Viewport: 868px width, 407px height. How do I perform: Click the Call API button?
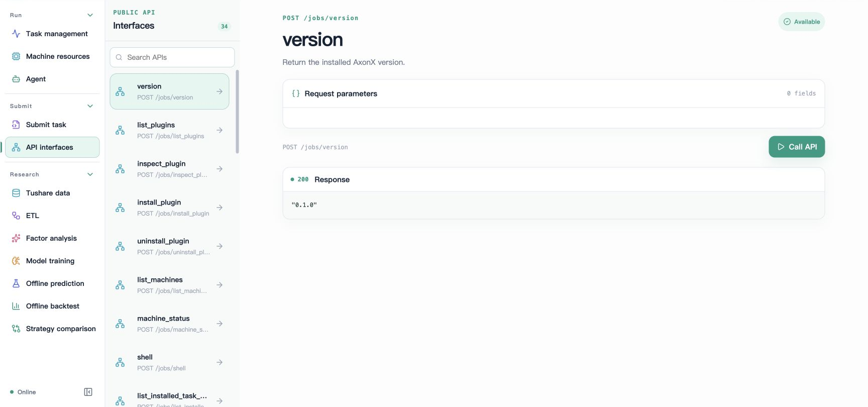797,147
